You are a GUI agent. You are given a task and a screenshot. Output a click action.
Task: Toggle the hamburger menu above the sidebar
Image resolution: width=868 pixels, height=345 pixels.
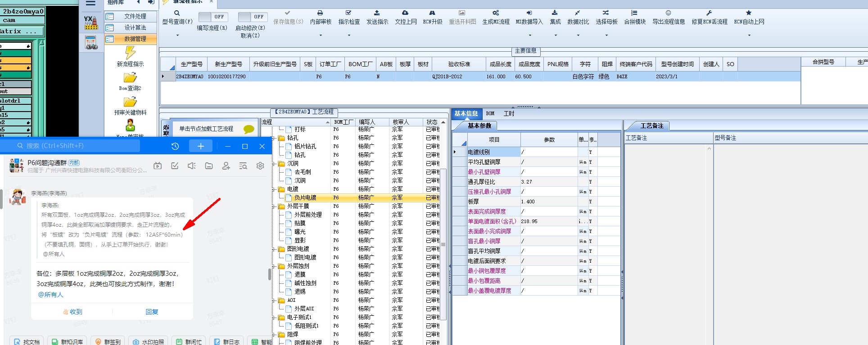pos(90,3)
